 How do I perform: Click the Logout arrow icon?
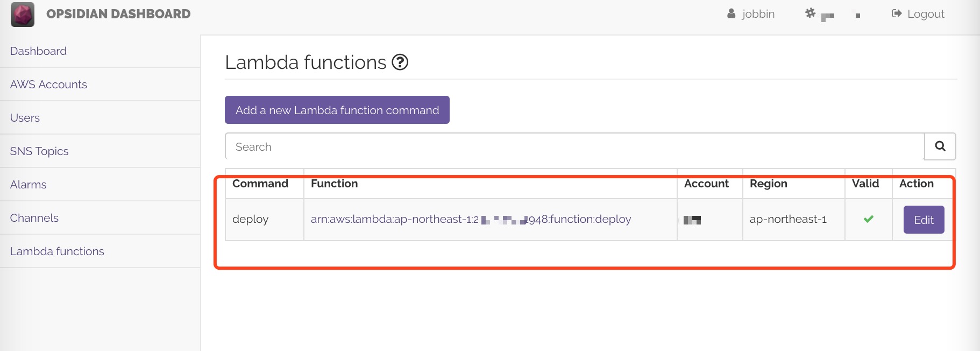point(897,14)
